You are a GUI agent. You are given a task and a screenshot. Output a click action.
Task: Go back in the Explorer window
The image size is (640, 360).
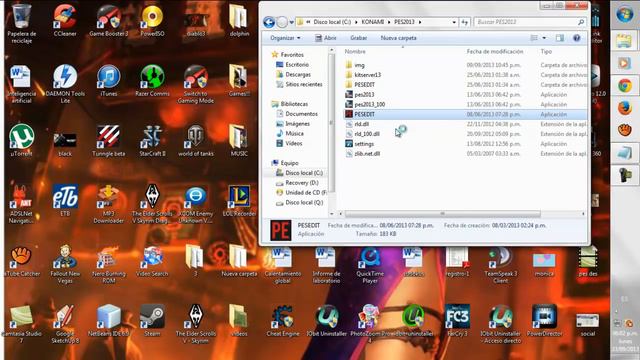click(x=269, y=22)
